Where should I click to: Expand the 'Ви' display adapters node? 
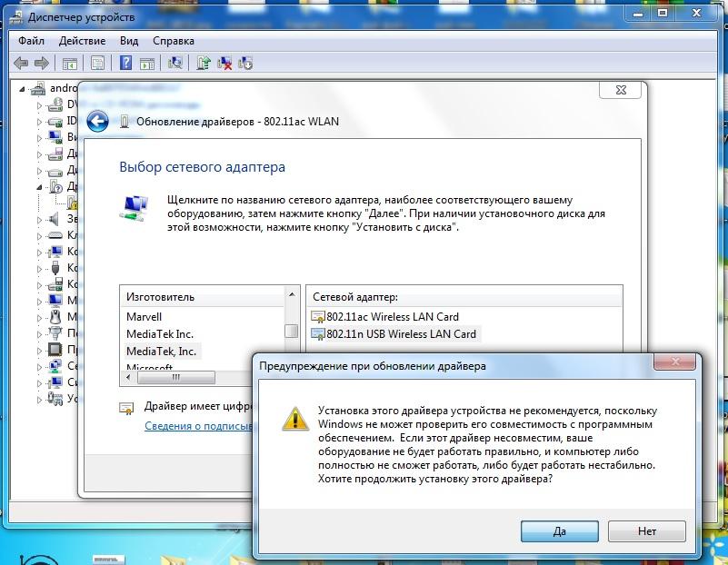(39, 138)
